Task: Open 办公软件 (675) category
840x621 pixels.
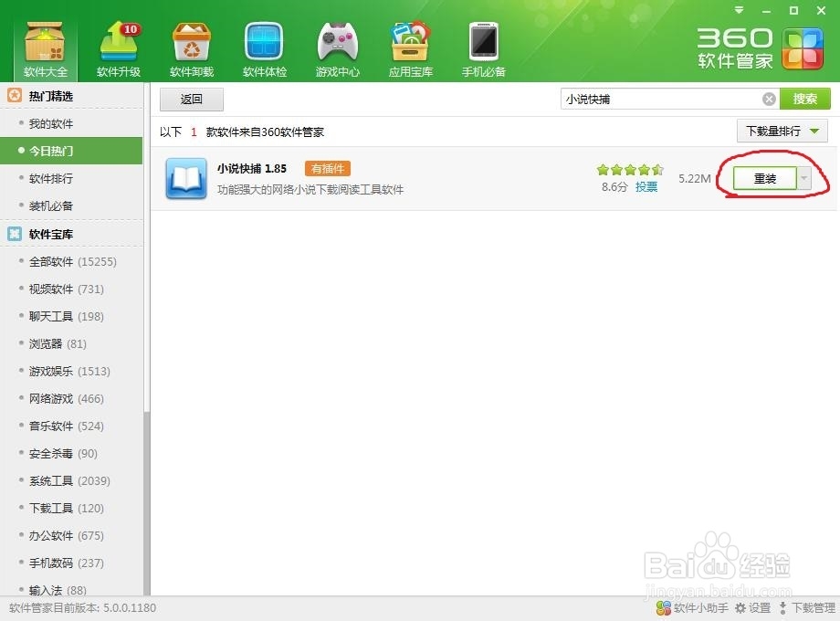Action: pyautogui.click(x=67, y=535)
